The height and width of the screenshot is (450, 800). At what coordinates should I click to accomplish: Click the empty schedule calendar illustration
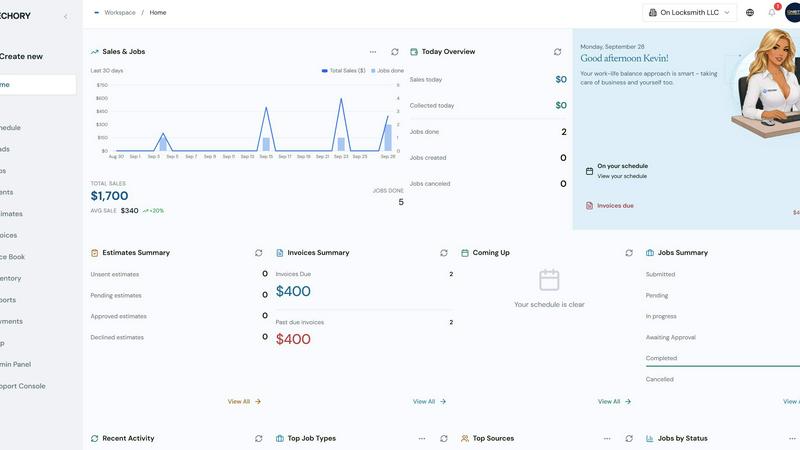[549, 280]
